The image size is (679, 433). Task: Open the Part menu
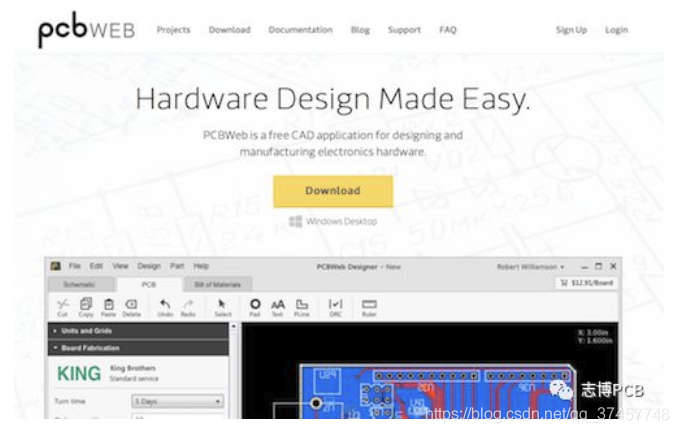point(177,266)
